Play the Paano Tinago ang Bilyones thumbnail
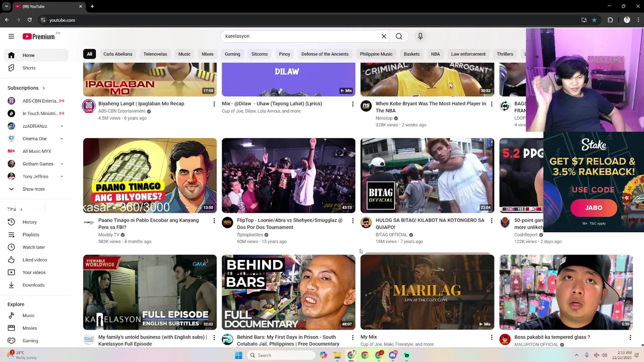Viewport: 644px width, 362px height. pos(150,175)
